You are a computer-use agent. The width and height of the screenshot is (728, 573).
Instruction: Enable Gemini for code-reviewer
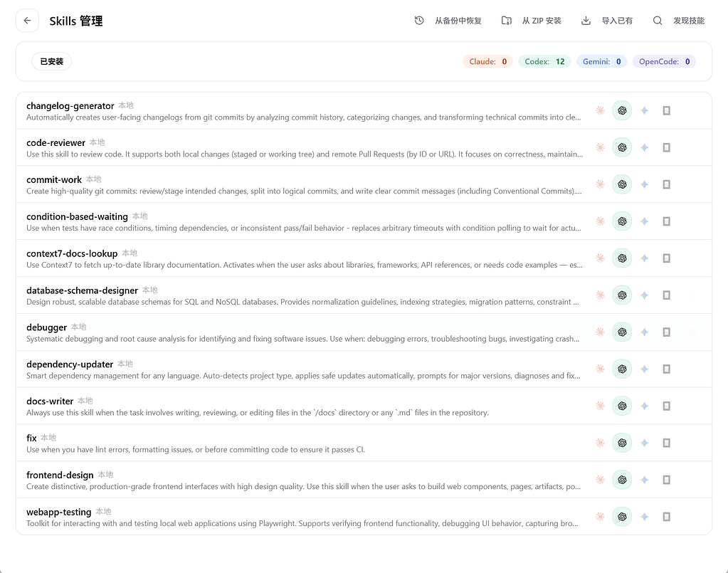point(645,147)
